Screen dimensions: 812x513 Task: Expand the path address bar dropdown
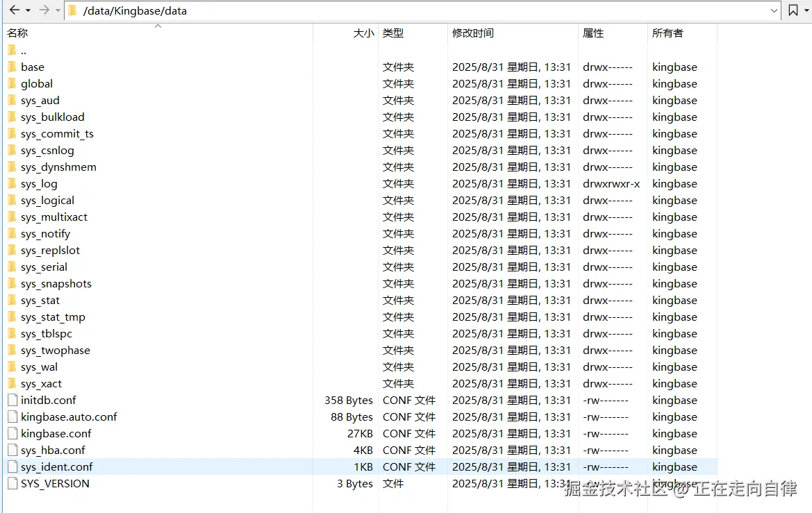click(x=774, y=10)
